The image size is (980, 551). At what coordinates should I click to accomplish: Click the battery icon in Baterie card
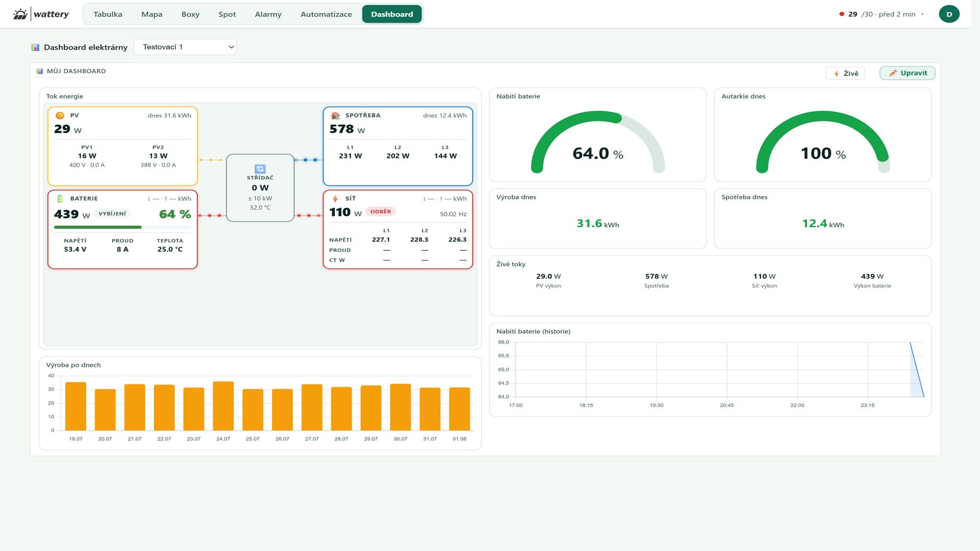pos(60,198)
